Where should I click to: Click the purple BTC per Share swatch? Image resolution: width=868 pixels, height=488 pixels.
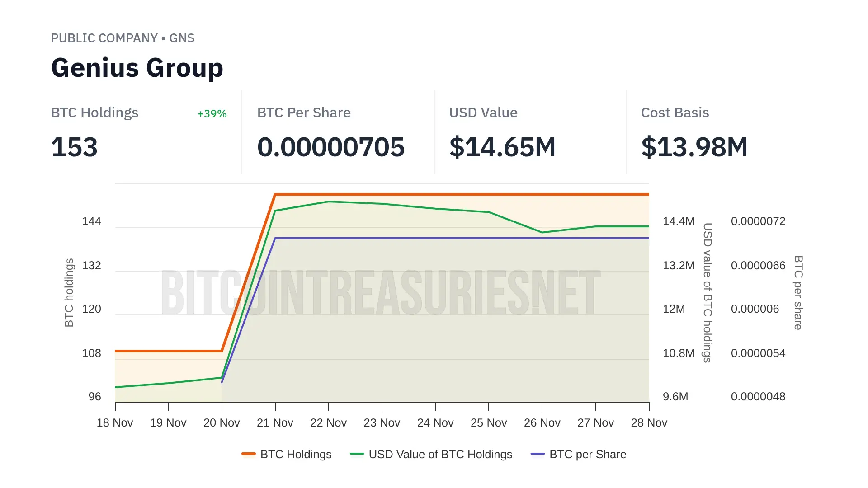pyautogui.click(x=538, y=454)
